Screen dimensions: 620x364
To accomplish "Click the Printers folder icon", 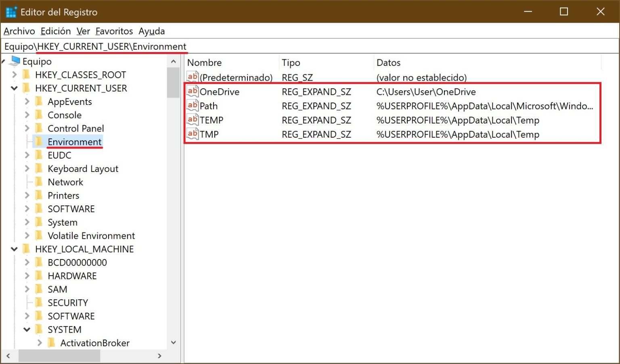I will coord(39,195).
